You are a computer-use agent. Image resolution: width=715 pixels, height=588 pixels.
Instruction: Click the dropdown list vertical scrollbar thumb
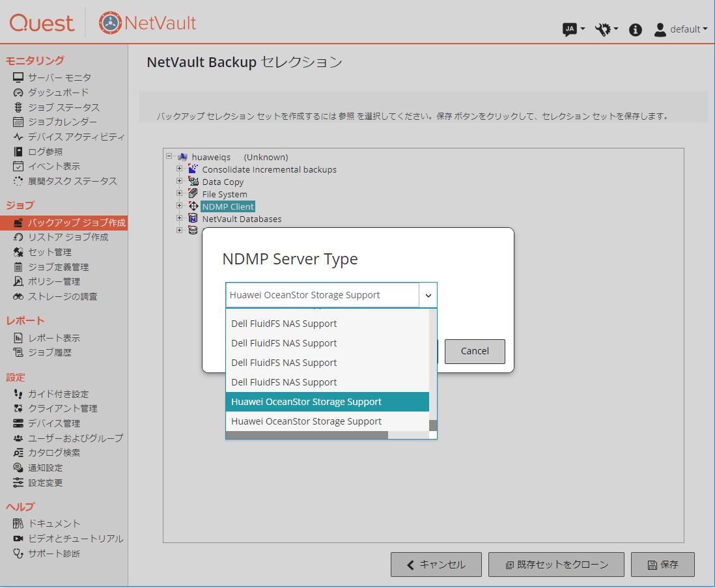click(x=433, y=425)
